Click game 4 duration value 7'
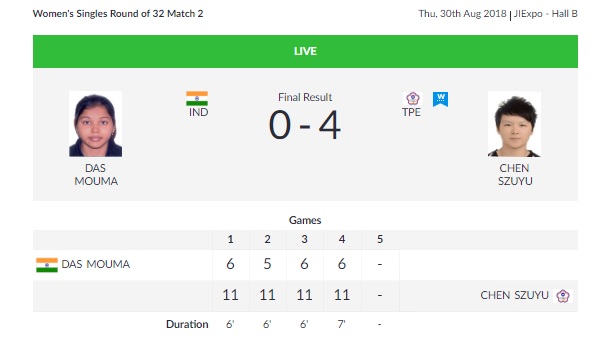Image resolution: width=612 pixels, height=361 pixels. click(342, 324)
